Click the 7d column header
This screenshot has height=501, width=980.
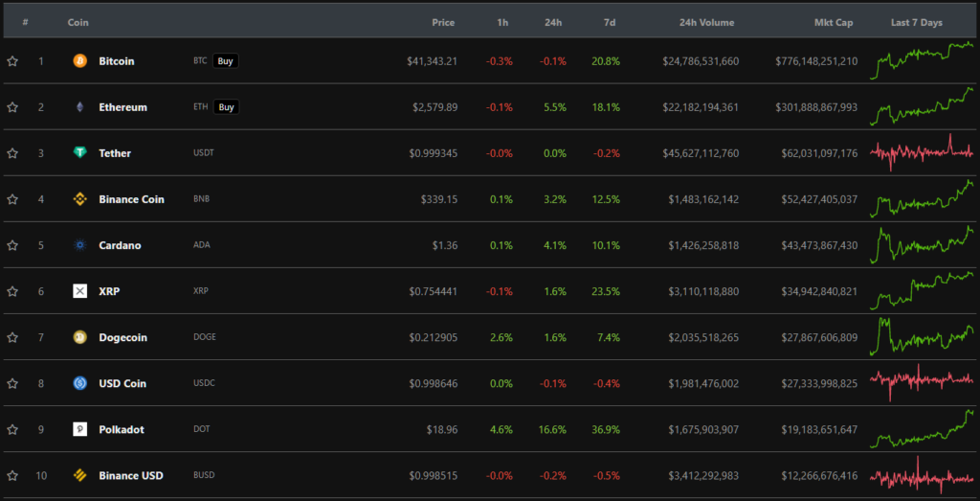610,22
